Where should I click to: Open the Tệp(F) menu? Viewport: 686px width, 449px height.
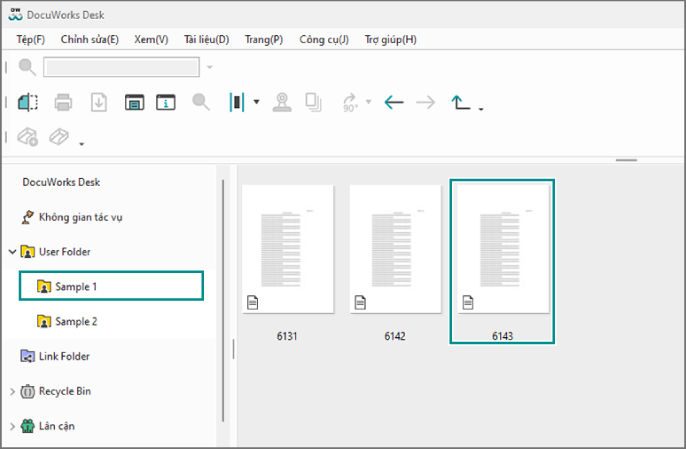(30, 39)
